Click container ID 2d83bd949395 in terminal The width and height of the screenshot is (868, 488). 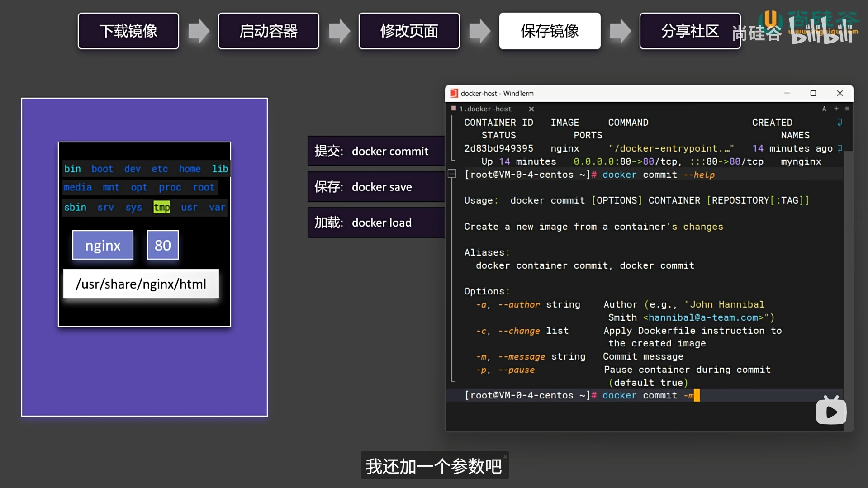pyautogui.click(x=498, y=148)
